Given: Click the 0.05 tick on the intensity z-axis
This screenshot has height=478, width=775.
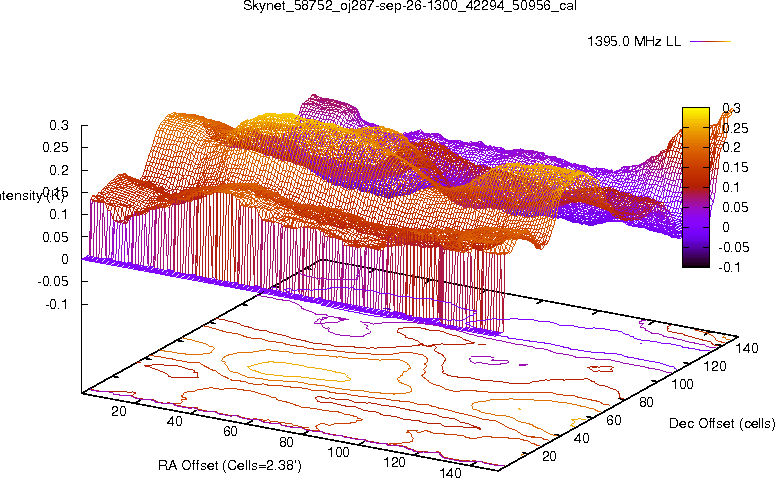Looking at the screenshot, I should point(55,237).
